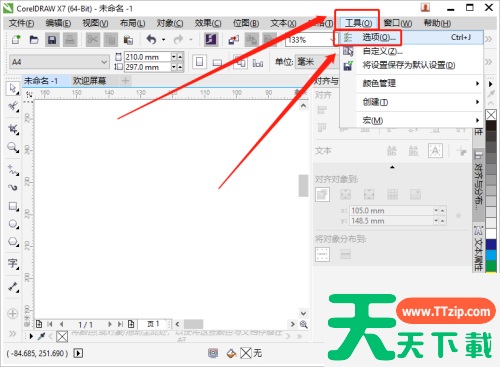Screen dimensions: 500x367
Task: Click the horizontal scrollbar thumb
Action: pos(193,324)
